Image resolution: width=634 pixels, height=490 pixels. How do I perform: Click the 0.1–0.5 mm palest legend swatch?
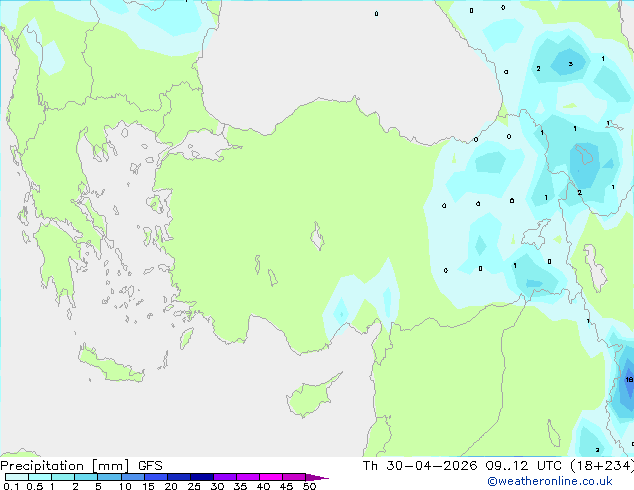point(17,477)
